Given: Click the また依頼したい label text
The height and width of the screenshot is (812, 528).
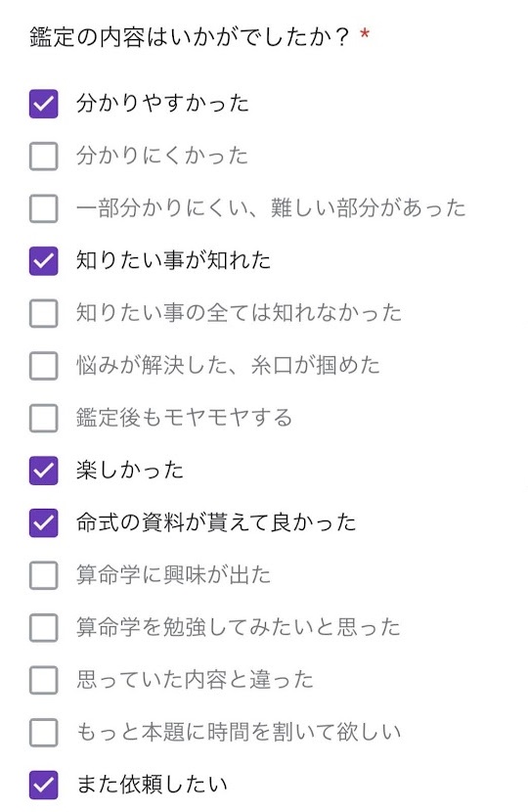Looking at the screenshot, I should point(153,785).
